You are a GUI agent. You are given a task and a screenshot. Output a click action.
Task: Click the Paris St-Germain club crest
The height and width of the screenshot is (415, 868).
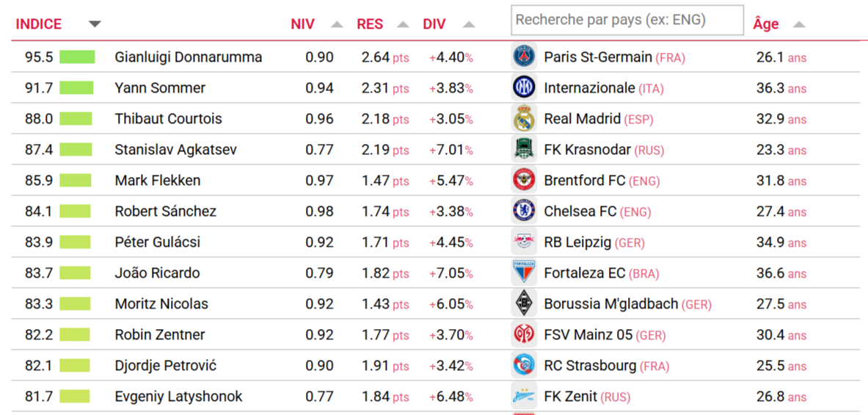(x=524, y=57)
